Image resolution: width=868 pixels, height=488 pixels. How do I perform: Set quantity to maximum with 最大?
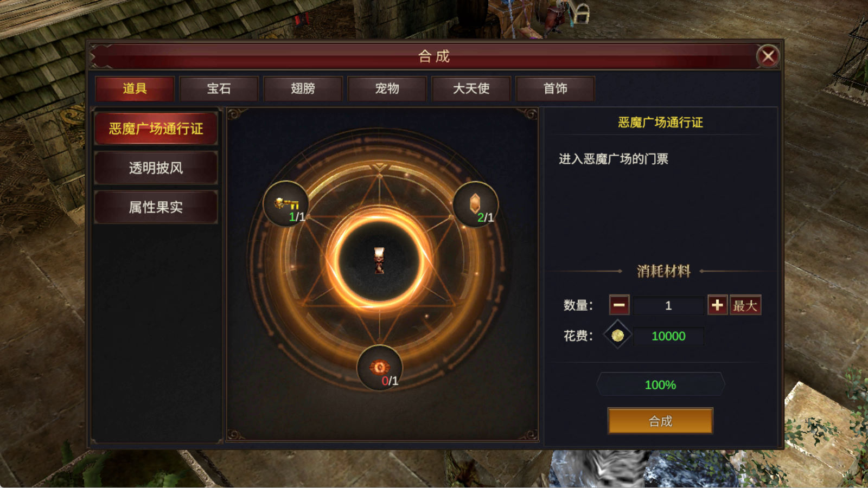click(745, 305)
